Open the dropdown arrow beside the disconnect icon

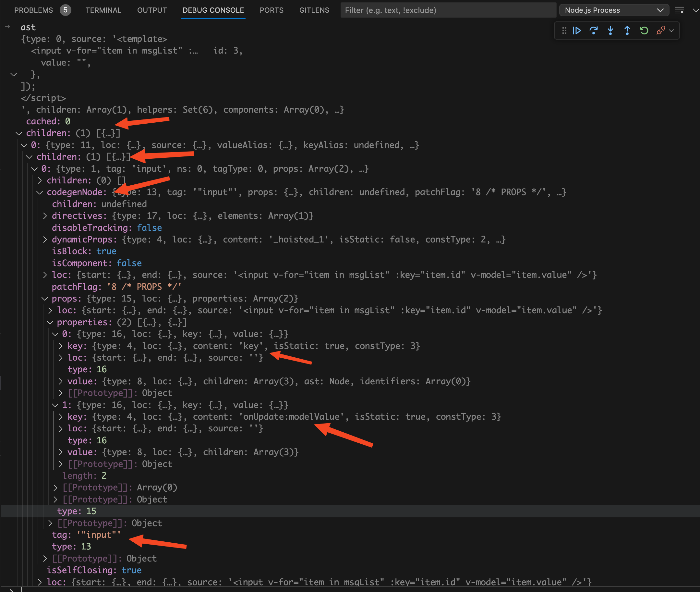pyautogui.click(x=671, y=31)
